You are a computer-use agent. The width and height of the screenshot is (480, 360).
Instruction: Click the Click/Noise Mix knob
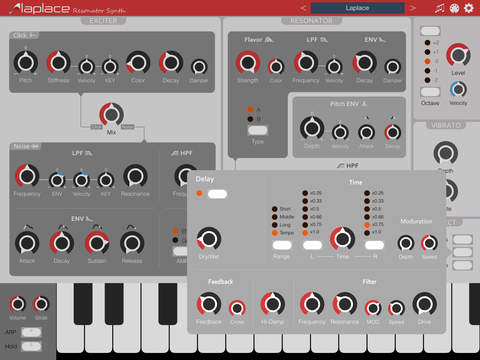click(x=111, y=115)
